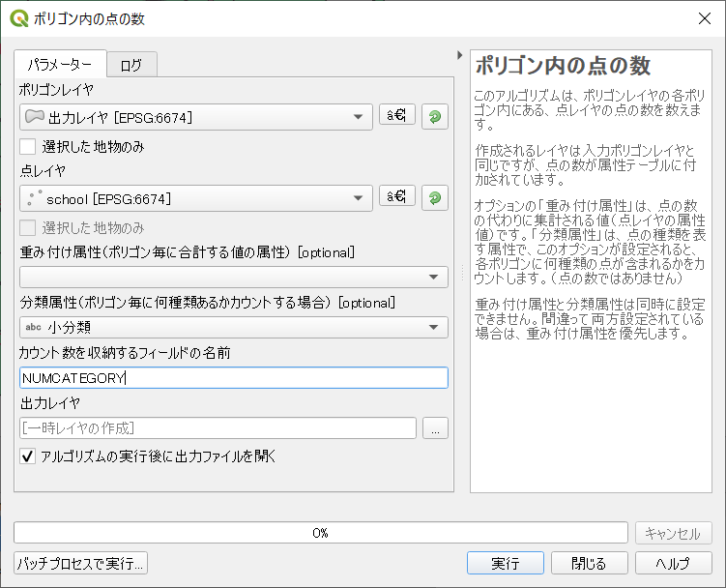Click the 0% progress bar
The width and height of the screenshot is (726, 588).
[x=321, y=533]
